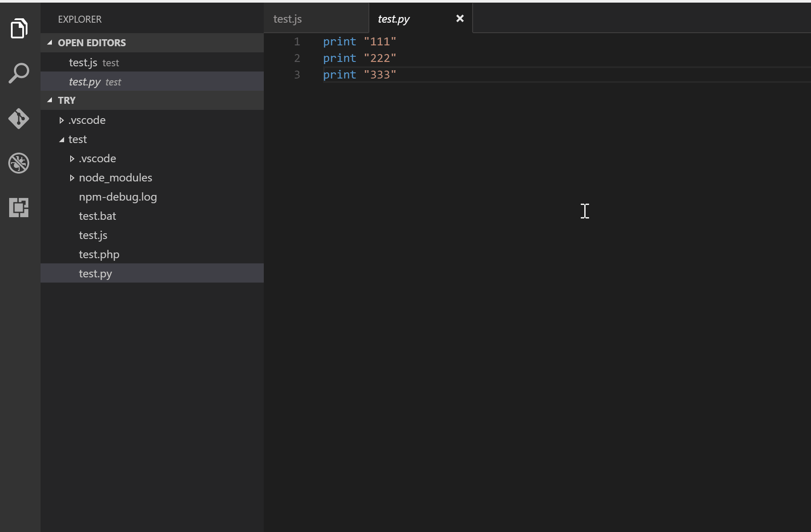The image size is (811, 532).
Task: Open the test.php file
Action: tap(99, 254)
